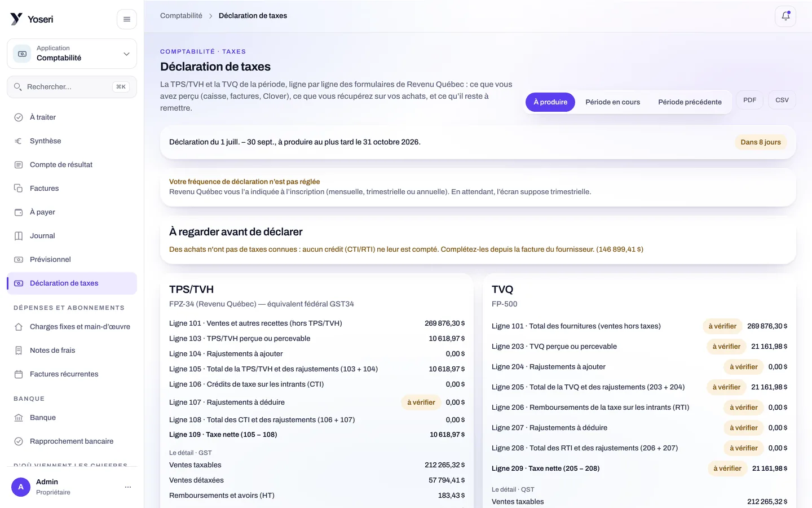Click the Factures récurrentes calendar icon
The height and width of the screenshot is (508, 812).
click(19, 374)
